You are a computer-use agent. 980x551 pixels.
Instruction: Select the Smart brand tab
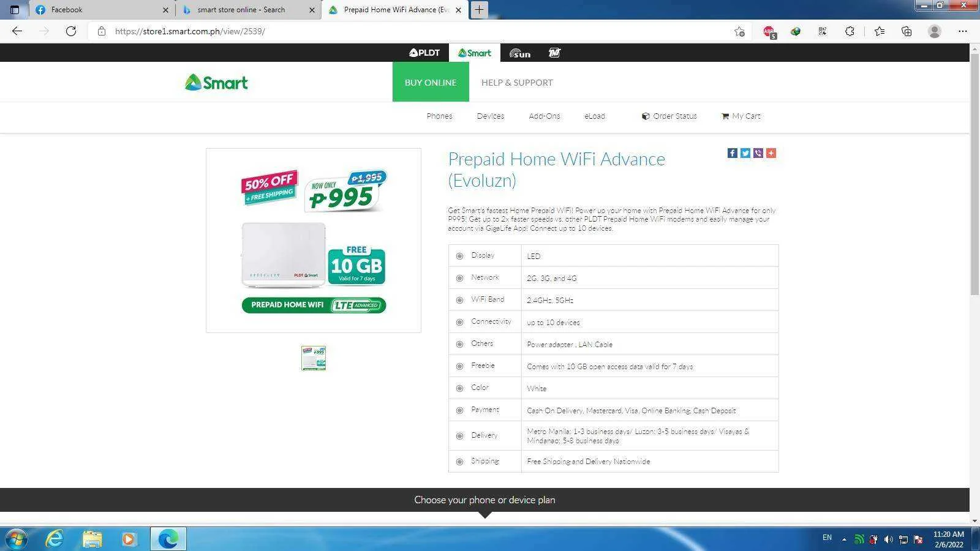click(x=475, y=53)
